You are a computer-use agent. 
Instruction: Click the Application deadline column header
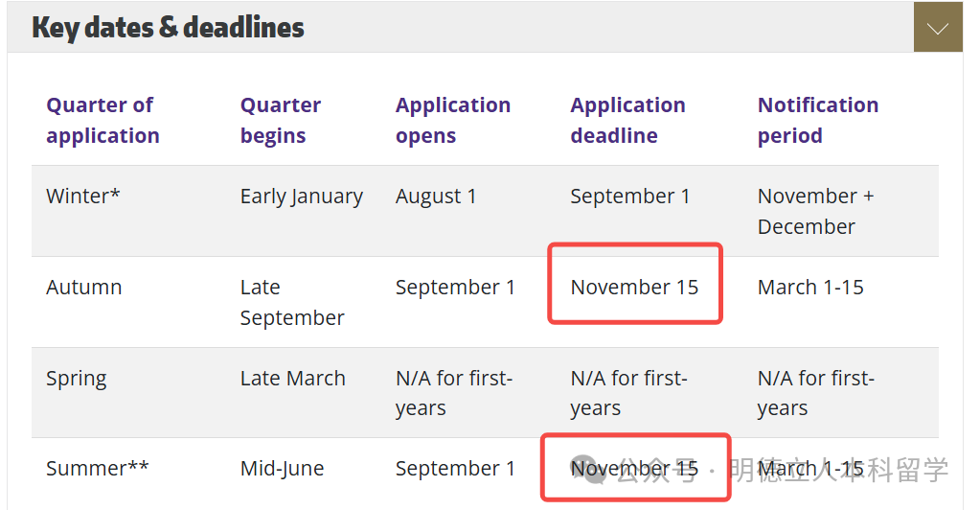[x=627, y=120]
